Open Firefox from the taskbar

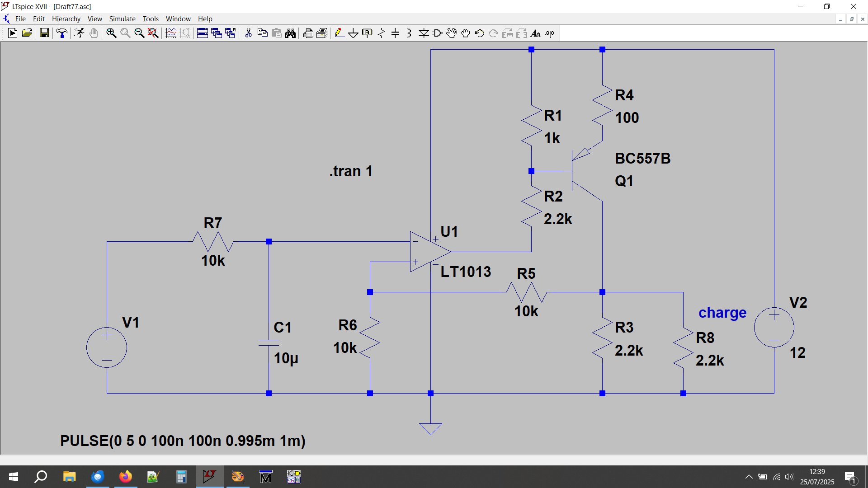click(x=125, y=477)
